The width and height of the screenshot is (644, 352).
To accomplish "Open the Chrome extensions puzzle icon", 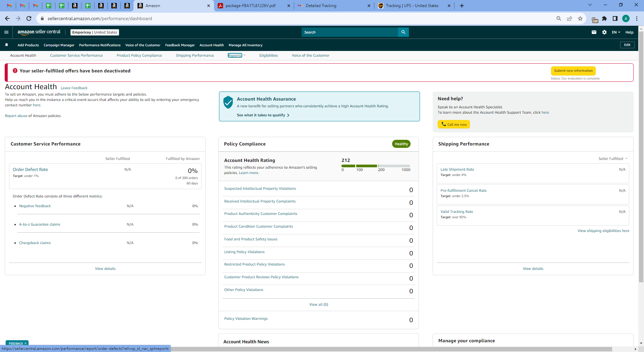I will [x=604, y=18].
